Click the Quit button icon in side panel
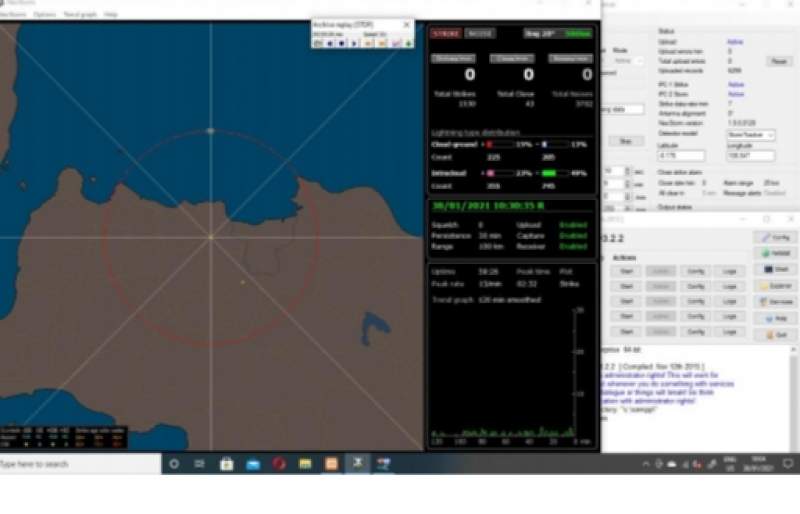The width and height of the screenshot is (800, 514). pos(776,333)
